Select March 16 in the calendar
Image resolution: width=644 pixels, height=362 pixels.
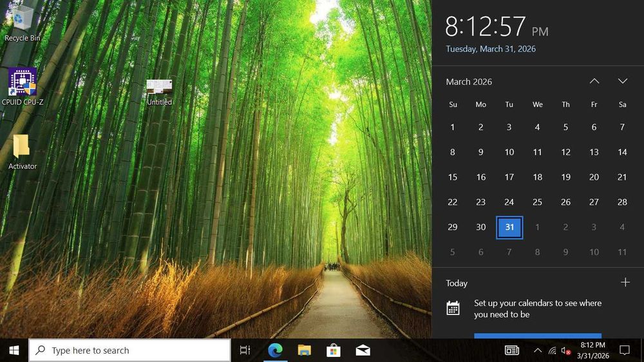[481, 177]
